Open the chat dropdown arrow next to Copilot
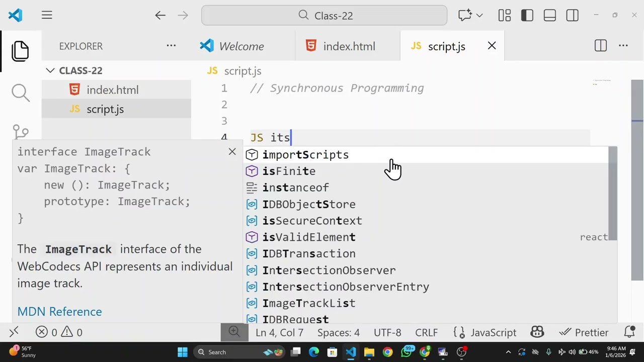The height and width of the screenshot is (362, 644). point(479,15)
